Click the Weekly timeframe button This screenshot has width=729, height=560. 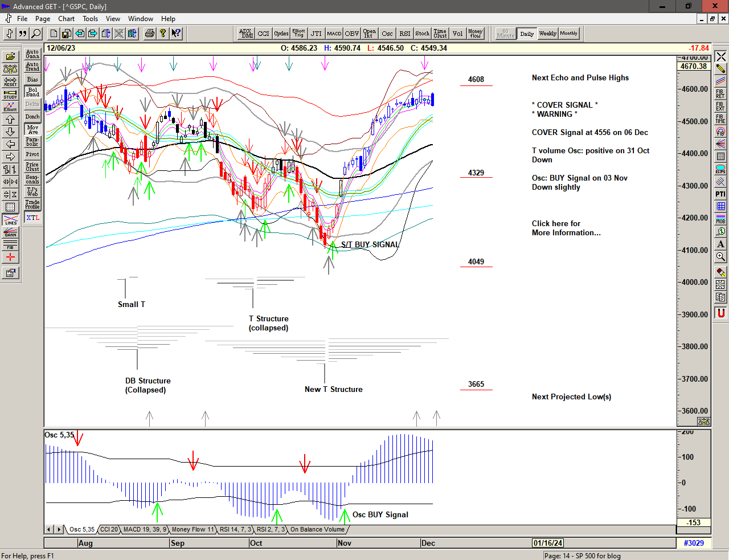coord(547,34)
